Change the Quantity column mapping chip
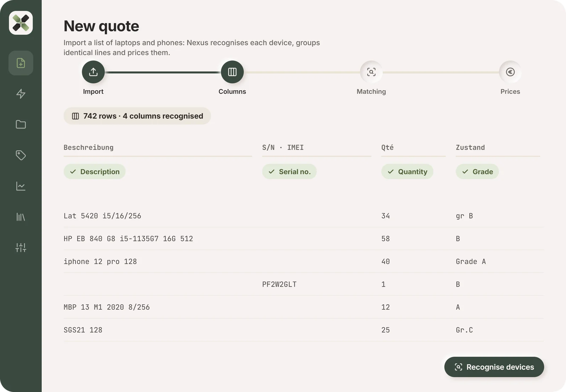Screen dimensions: 566x392 tap(407, 171)
